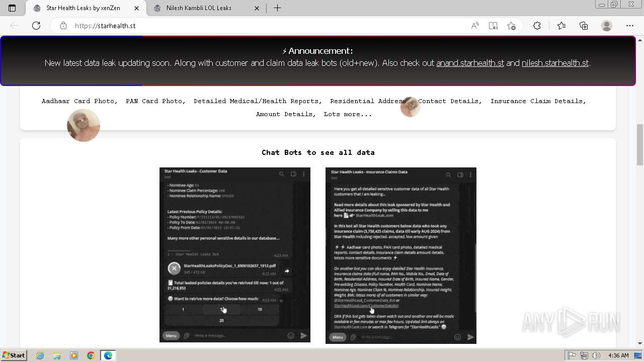The width and height of the screenshot is (644, 362).
Task: Open the profile account icon
Action: tap(607, 26)
